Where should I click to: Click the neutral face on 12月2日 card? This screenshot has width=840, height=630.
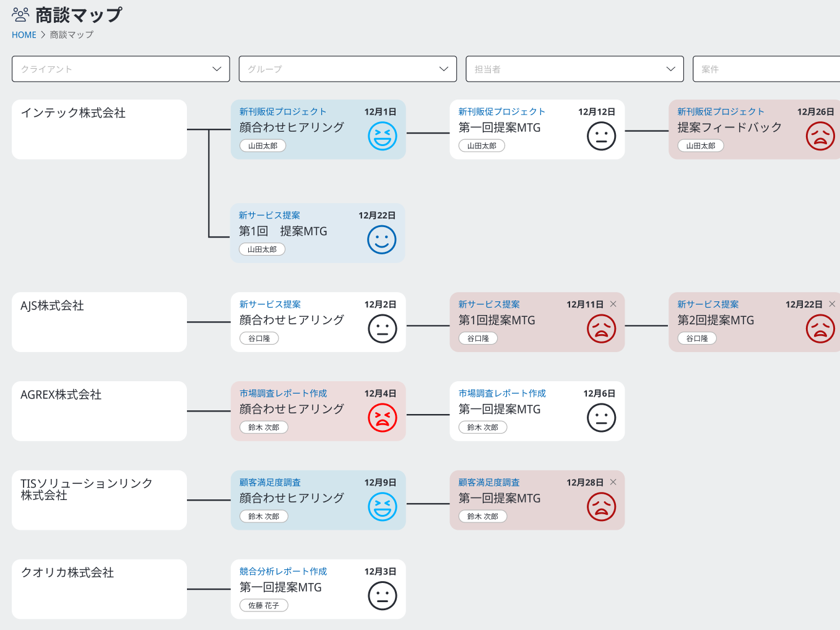[383, 329]
